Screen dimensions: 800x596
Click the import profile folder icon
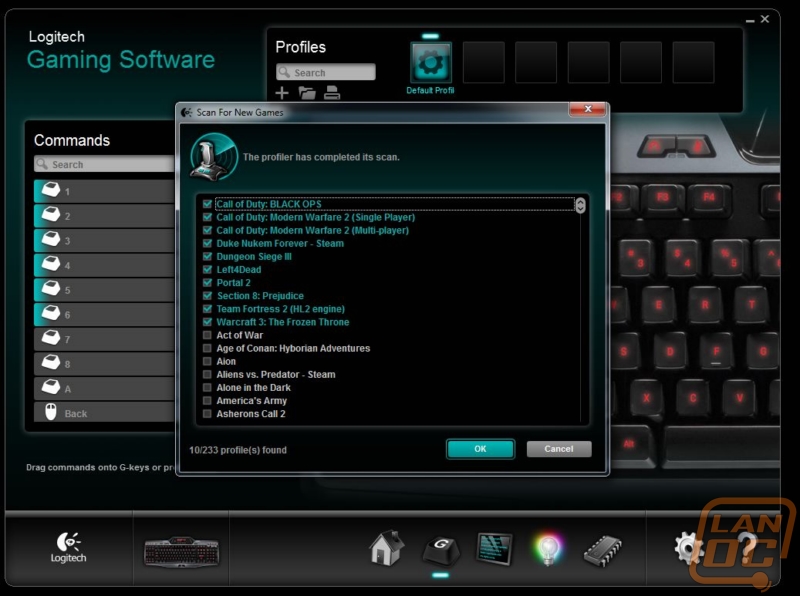tap(307, 93)
